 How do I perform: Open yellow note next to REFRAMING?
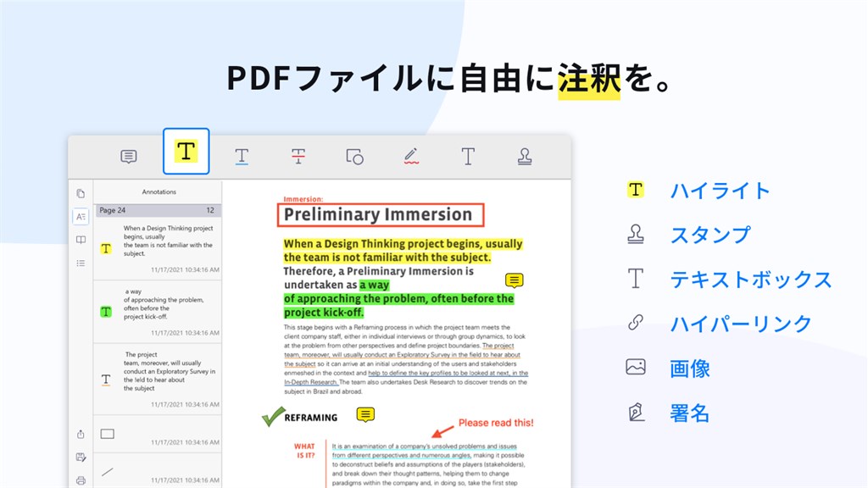pyautogui.click(x=365, y=414)
